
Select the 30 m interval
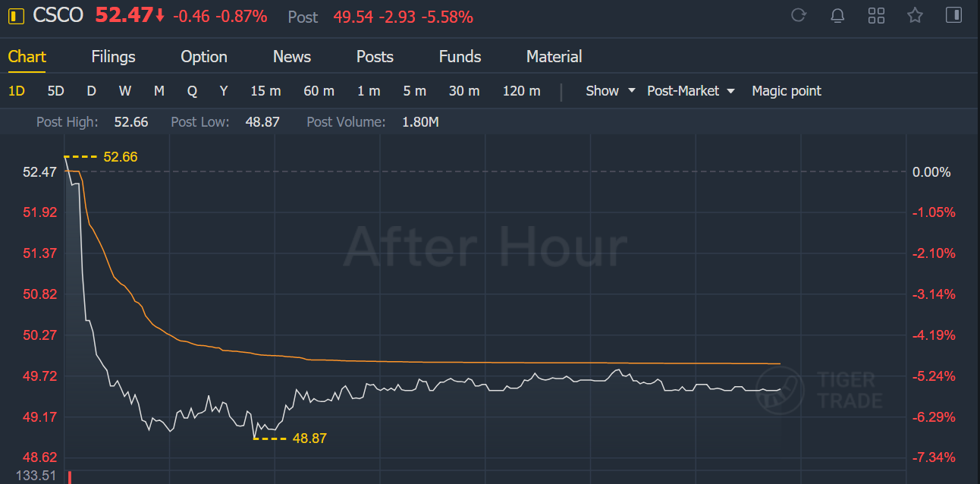(x=464, y=91)
